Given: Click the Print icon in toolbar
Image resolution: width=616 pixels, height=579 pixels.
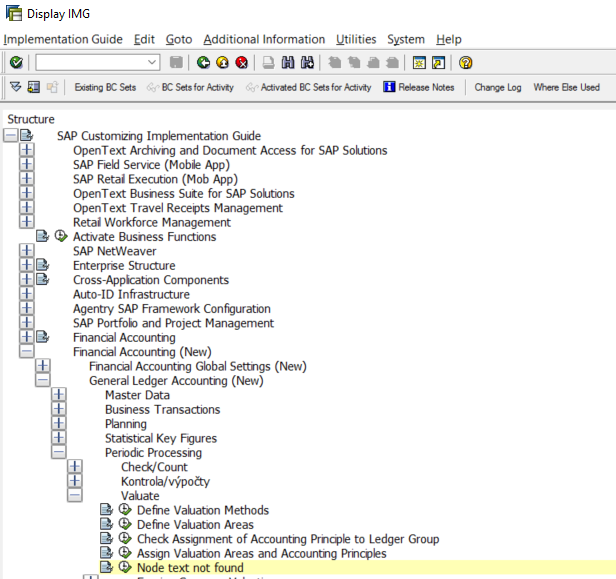Looking at the screenshot, I should 269,62.
